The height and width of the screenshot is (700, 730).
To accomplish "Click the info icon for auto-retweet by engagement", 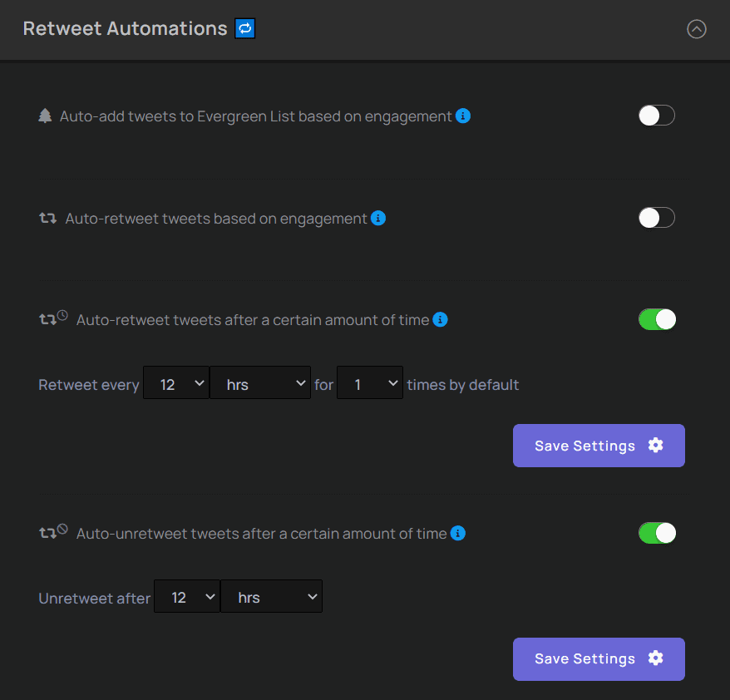I will (378, 219).
